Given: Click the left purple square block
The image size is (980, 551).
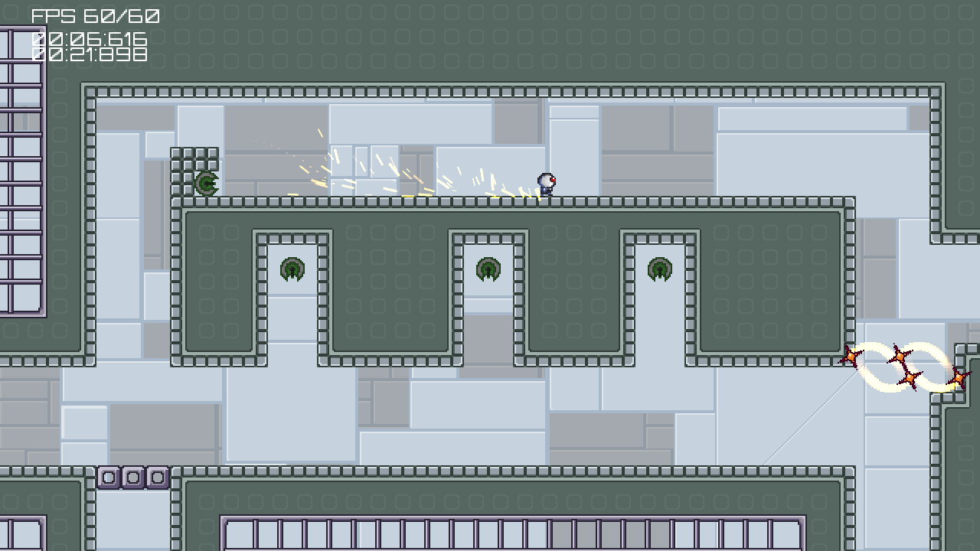Looking at the screenshot, I should click(109, 478).
